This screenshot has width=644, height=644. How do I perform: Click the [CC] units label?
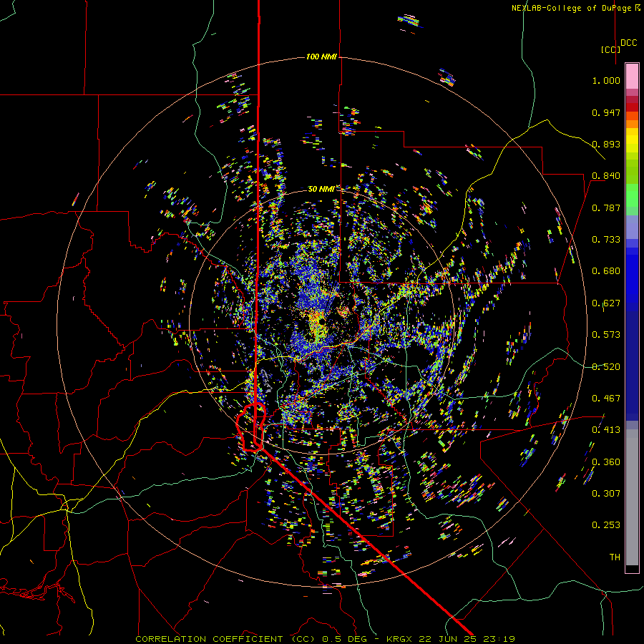click(x=611, y=49)
